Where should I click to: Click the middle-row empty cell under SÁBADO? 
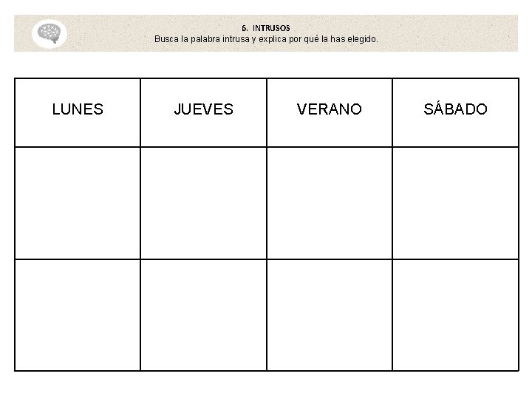tap(455, 203)
